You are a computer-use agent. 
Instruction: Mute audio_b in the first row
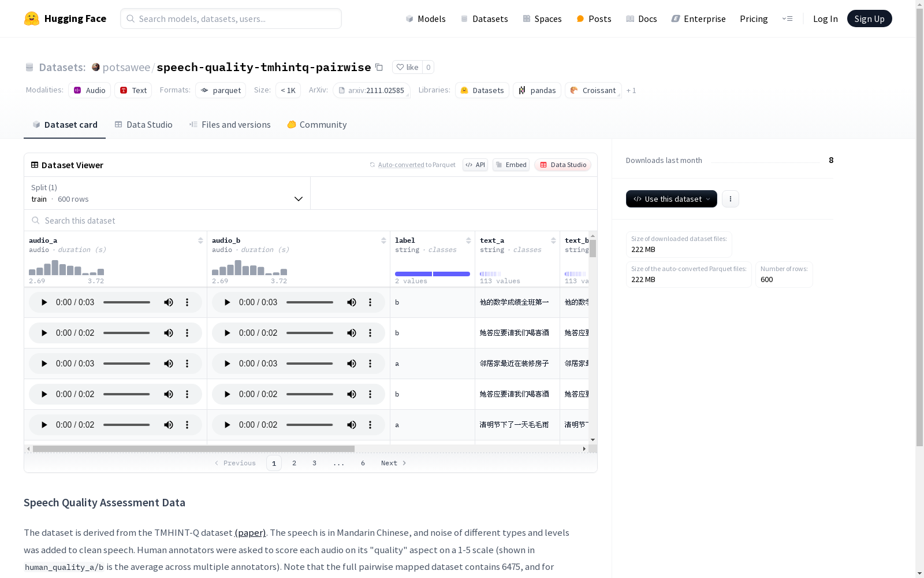pyautogui.click(x=352, y=302)
